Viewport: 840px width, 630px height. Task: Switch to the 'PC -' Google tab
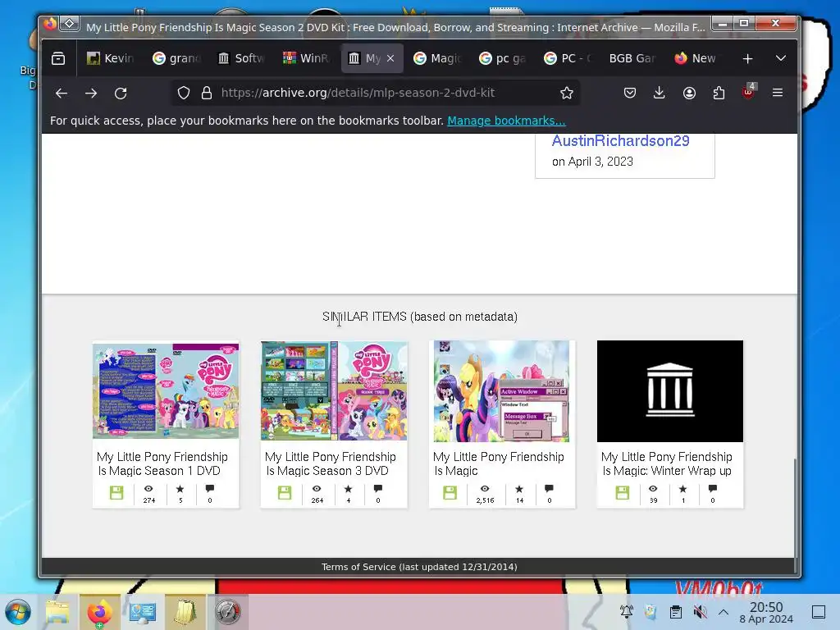pyautogui.click(x=568, y=58)
